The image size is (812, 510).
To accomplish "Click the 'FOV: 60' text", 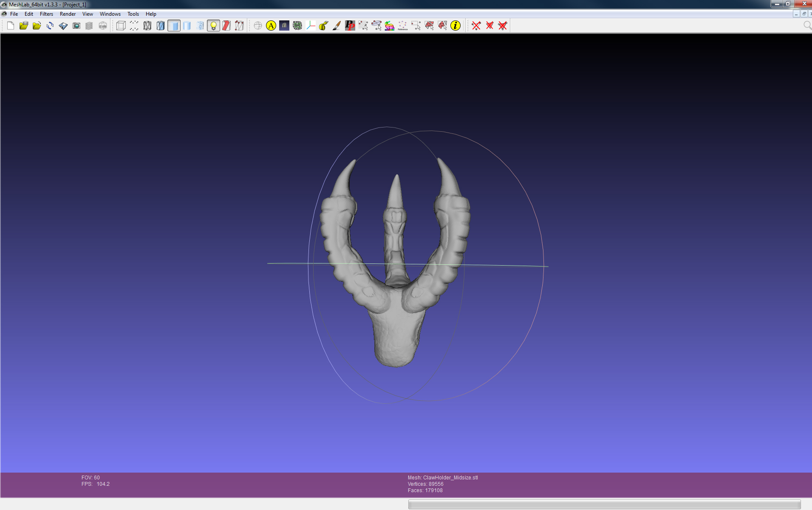I will click(x=91, y=478).
